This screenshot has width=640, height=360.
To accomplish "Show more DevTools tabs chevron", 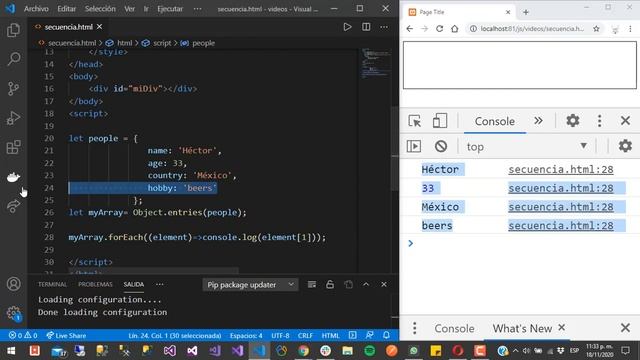I will [x=538, y=121].
